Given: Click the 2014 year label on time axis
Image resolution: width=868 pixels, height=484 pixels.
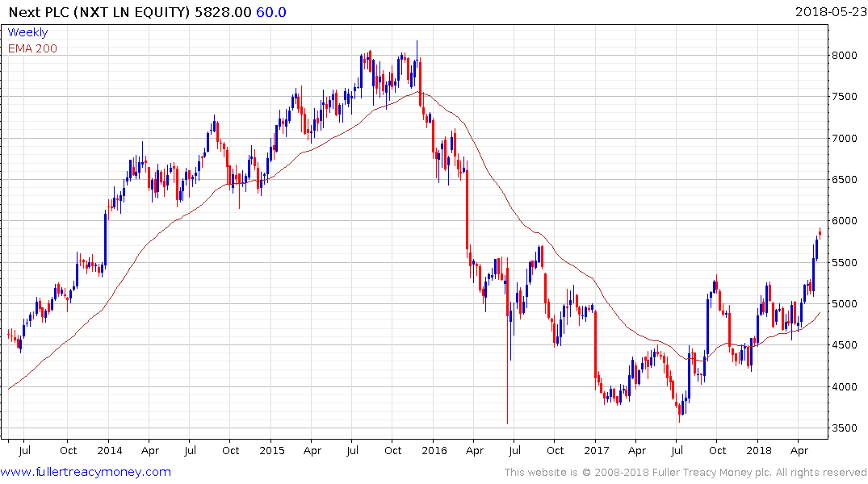Looking at the screenshot, I should (110, 451).
